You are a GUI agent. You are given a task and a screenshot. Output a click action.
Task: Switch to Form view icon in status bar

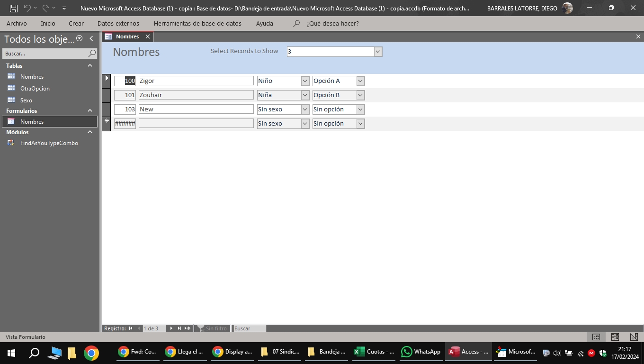(x=596, y=337)
